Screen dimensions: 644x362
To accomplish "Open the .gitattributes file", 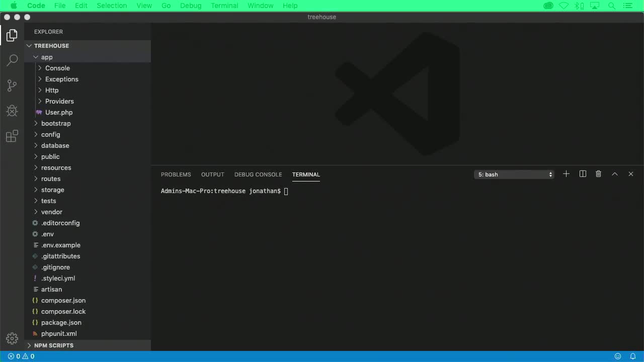I will click(88, 256).
